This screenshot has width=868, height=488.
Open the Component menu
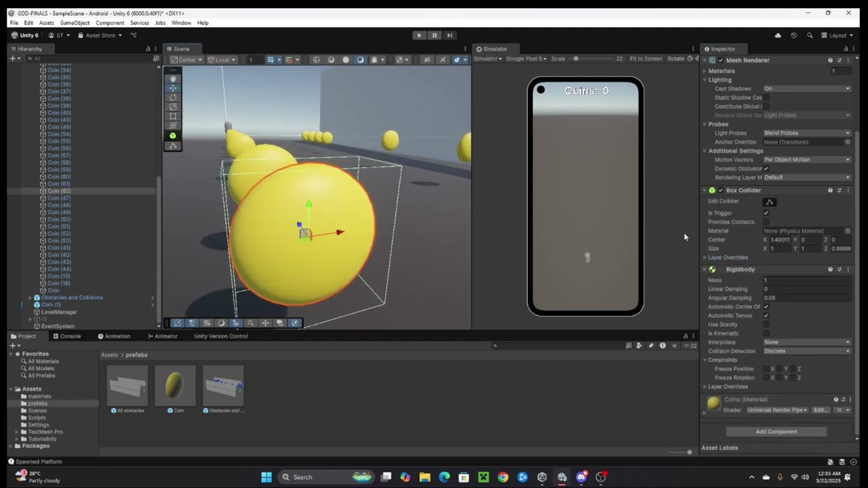(x=110, y=23)
